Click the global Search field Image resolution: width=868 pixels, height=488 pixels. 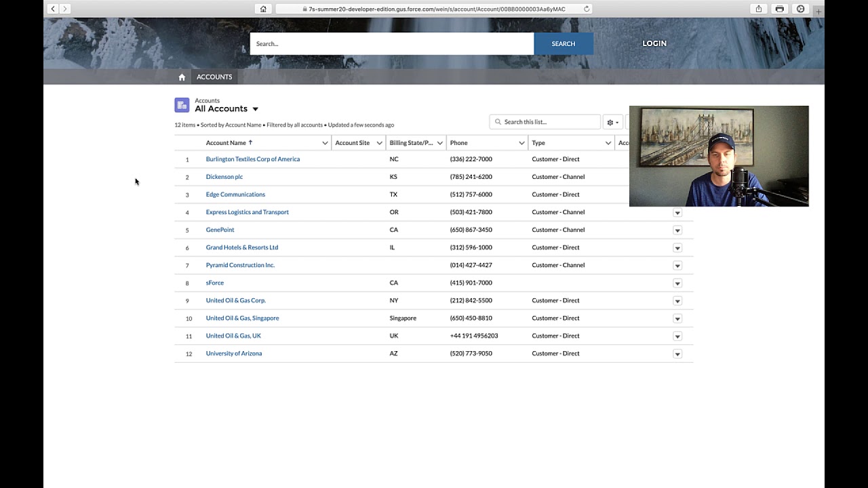pyautogui.click(x=392, y=43)
